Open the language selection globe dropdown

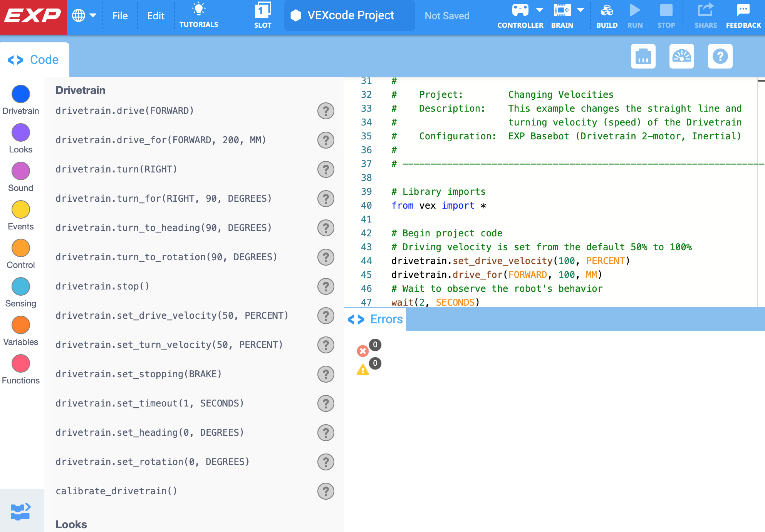84,15
